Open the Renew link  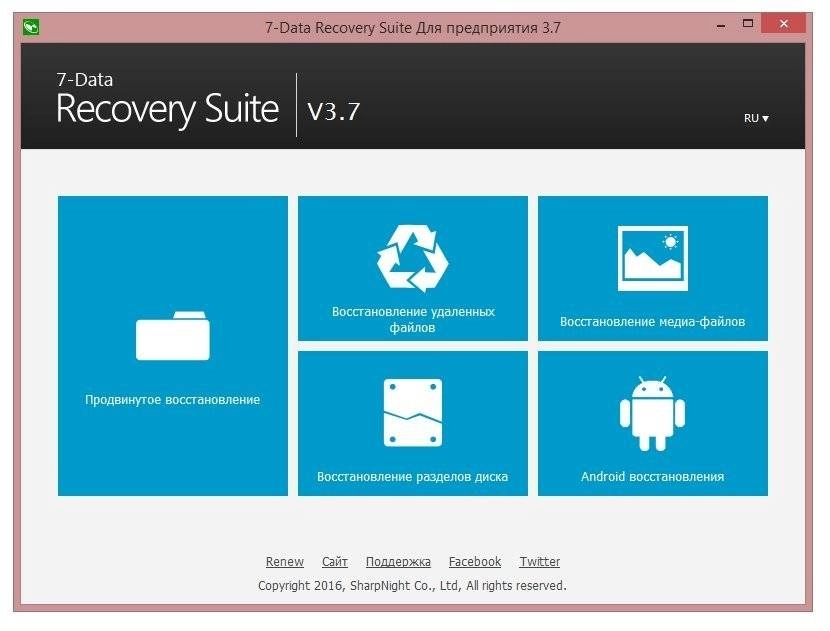(285, 562)
